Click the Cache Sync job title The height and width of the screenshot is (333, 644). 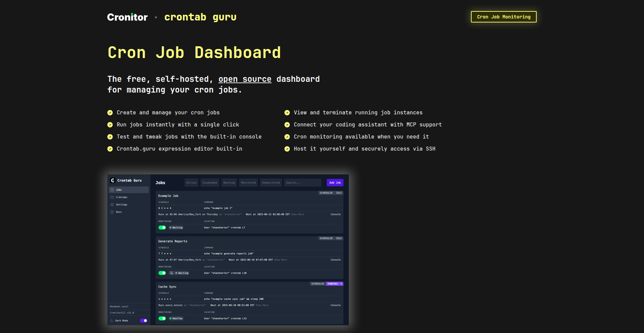click(x=167, y=287)
